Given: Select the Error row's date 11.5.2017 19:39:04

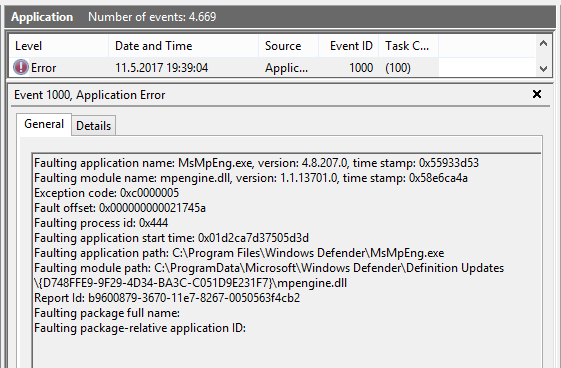Looking at the screenshot, I should [x=161, y=68].
